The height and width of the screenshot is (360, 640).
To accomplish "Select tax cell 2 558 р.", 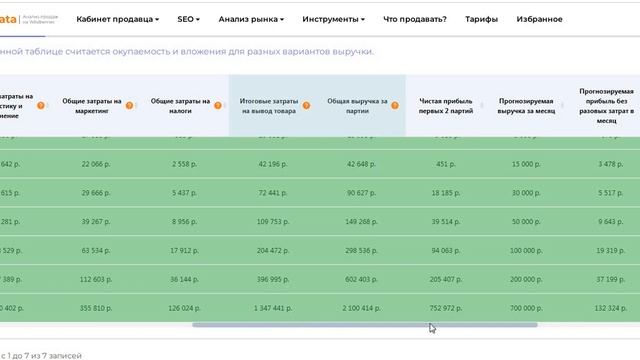I will (184, 164).
